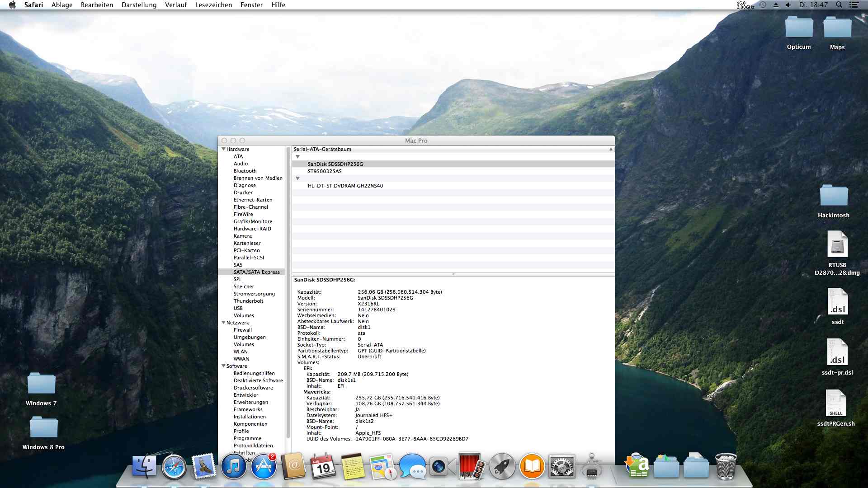Collapse the Netzwerk section triangle
This screenshot has width=868, height=488.
(x=223, y=323)
